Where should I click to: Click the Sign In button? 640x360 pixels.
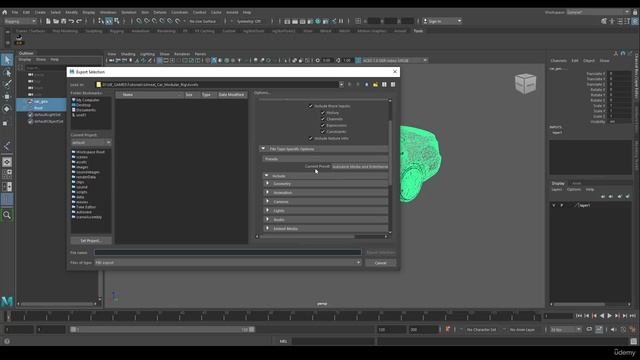[442, 21]
